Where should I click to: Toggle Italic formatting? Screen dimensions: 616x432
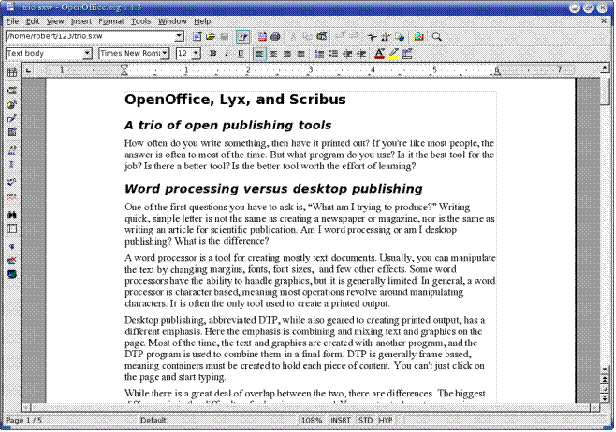pyautogui.click(x=227, y=53)
